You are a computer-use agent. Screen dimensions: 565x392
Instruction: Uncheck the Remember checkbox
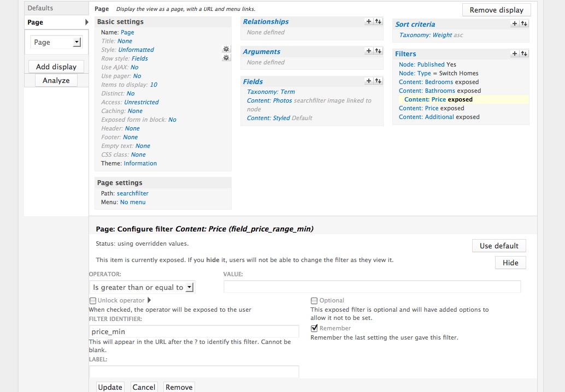pyautogui.click(x=314, y=328)
